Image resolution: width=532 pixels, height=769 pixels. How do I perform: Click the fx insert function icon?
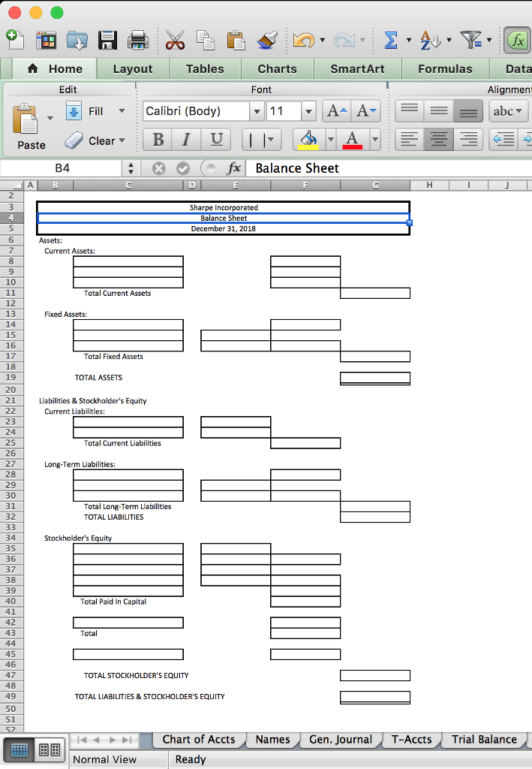point(233,168)
